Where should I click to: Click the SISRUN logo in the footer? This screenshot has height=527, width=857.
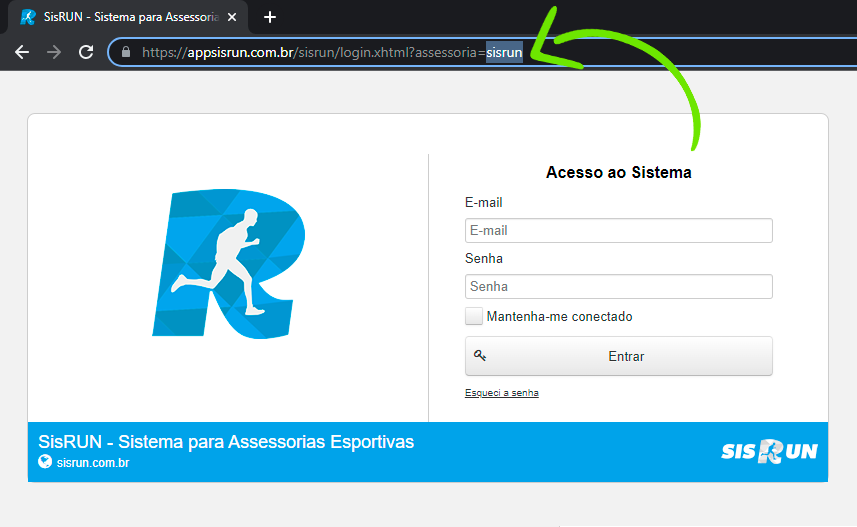(769, 452)
